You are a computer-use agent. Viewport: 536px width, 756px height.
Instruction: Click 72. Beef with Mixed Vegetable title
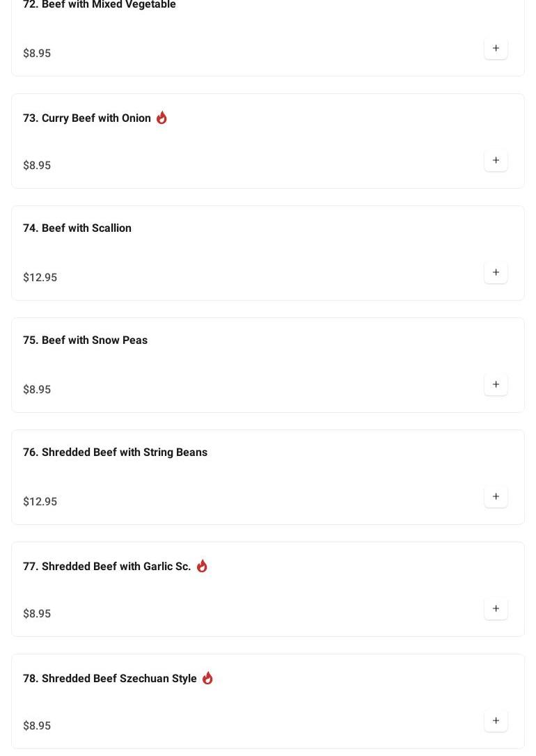tap(100, 6)
